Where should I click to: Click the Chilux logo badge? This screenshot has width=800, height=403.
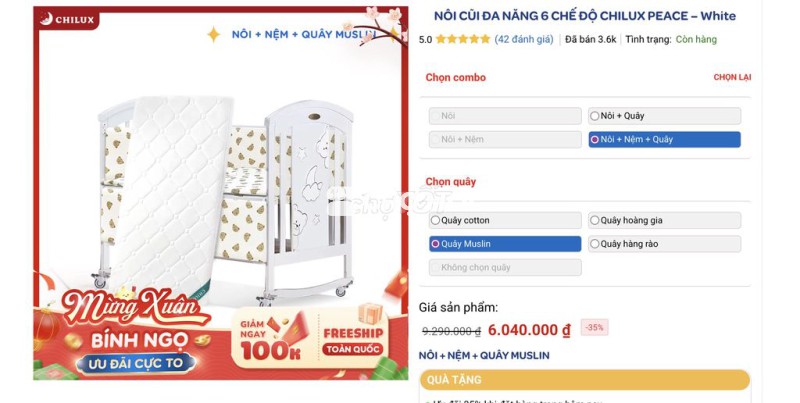coord(67,19)
